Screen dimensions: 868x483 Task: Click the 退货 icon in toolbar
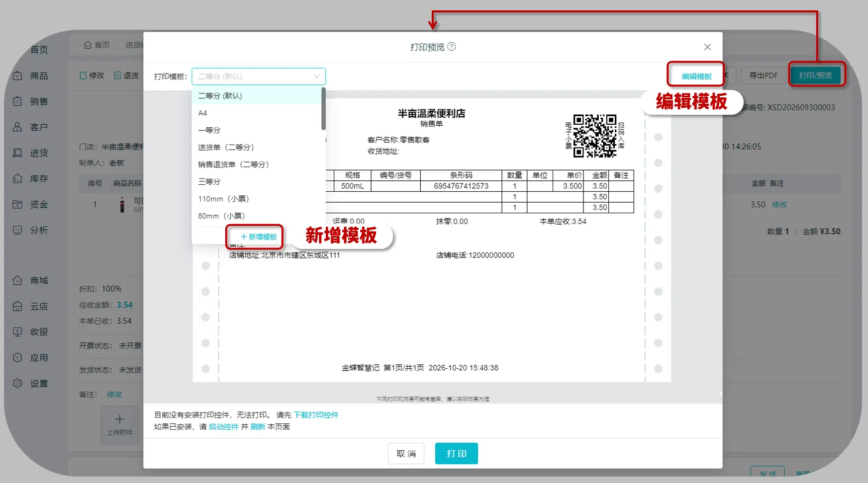point(118,76)
